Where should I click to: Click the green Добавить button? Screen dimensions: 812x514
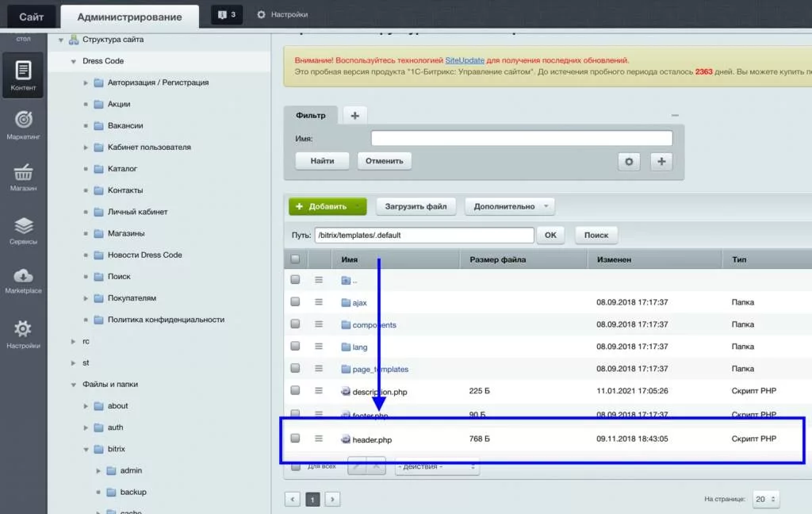tap(327, 206)
